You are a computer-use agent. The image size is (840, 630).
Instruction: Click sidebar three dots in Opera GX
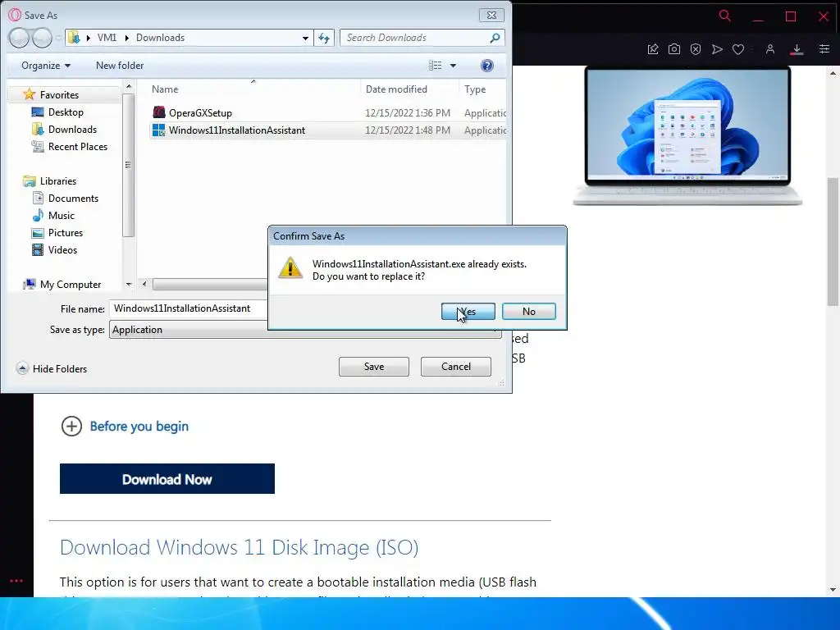tap(16, 581)
